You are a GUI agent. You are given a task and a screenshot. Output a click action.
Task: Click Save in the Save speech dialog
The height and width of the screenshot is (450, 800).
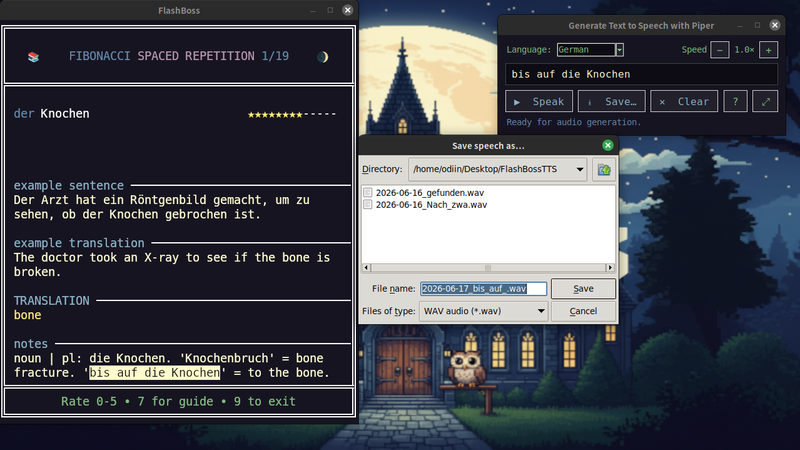(583, 289)
